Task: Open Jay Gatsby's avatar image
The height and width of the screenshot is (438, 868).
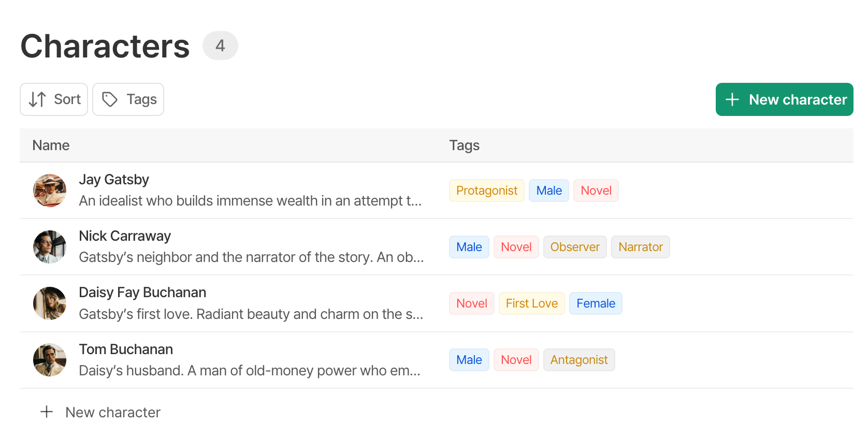Action: pos(50,191)
